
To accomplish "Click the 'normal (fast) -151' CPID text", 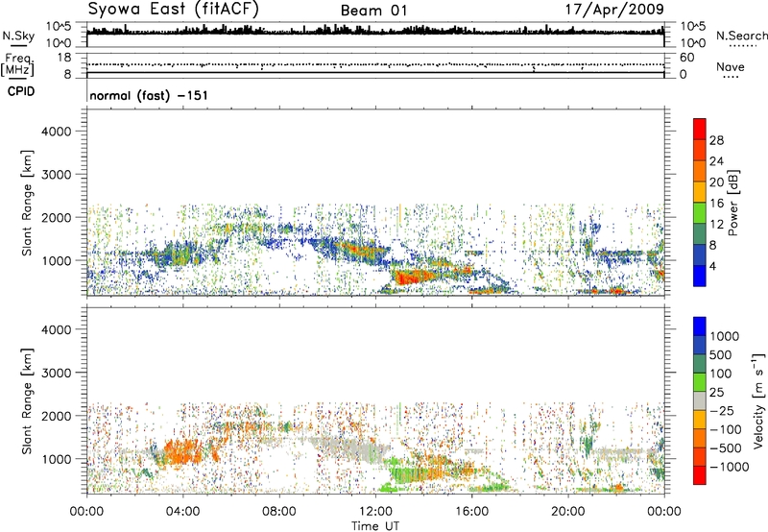I will (149, 95).
